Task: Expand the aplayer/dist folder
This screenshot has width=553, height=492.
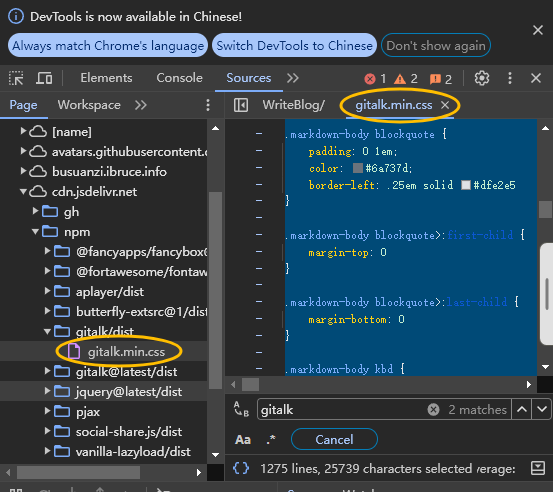Action: (47, 291)
